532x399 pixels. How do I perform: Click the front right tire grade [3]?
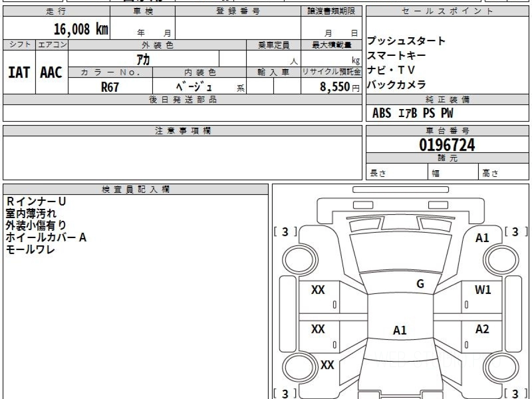click(x=515, y=231)
